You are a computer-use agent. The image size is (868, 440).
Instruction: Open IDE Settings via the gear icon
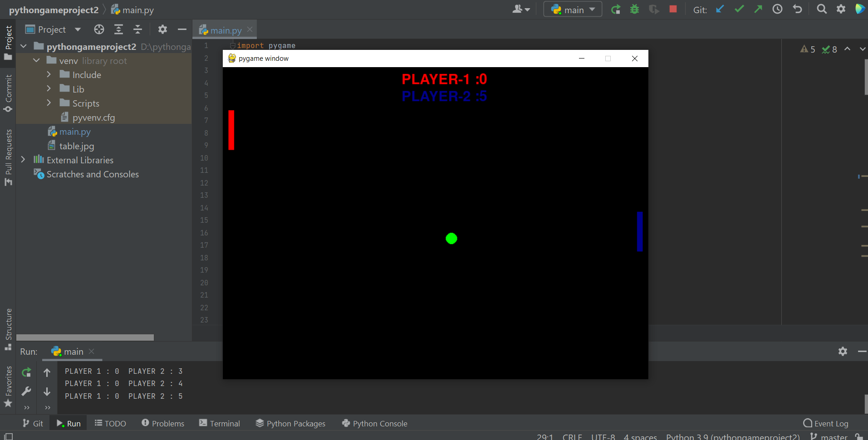click(841, 9)
